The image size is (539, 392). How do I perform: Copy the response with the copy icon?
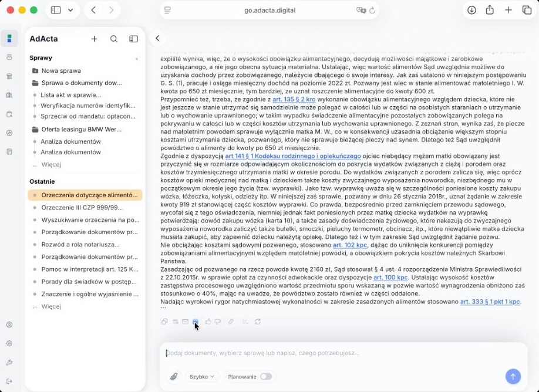click(x=164, y=322)
